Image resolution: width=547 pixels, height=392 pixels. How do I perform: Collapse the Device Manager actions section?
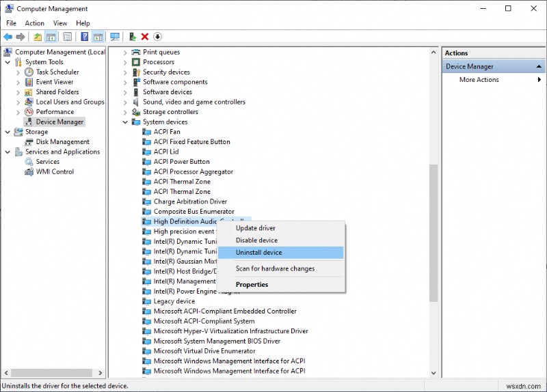(539, 66)
